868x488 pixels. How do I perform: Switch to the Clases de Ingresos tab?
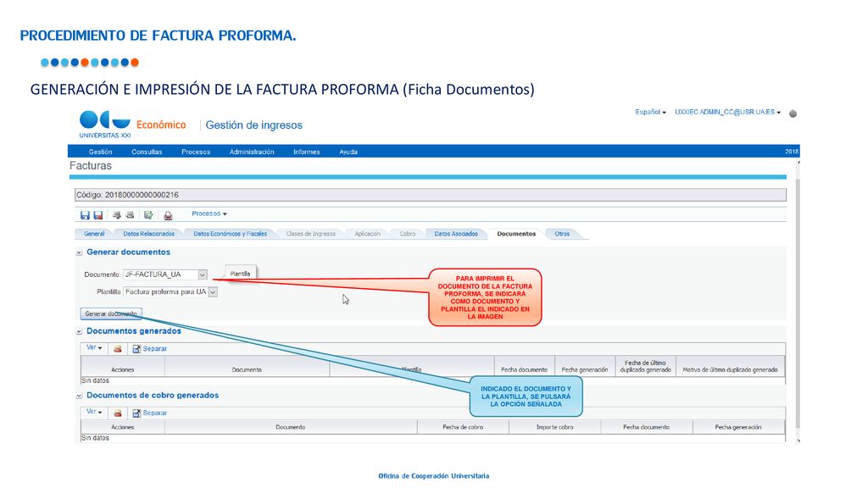[x=311, y=234]
